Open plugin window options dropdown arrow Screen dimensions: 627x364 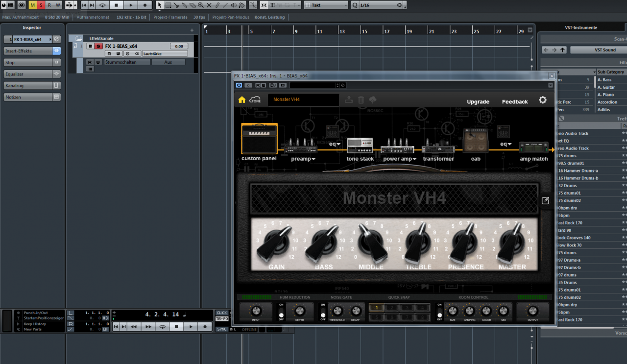point(550,85)
